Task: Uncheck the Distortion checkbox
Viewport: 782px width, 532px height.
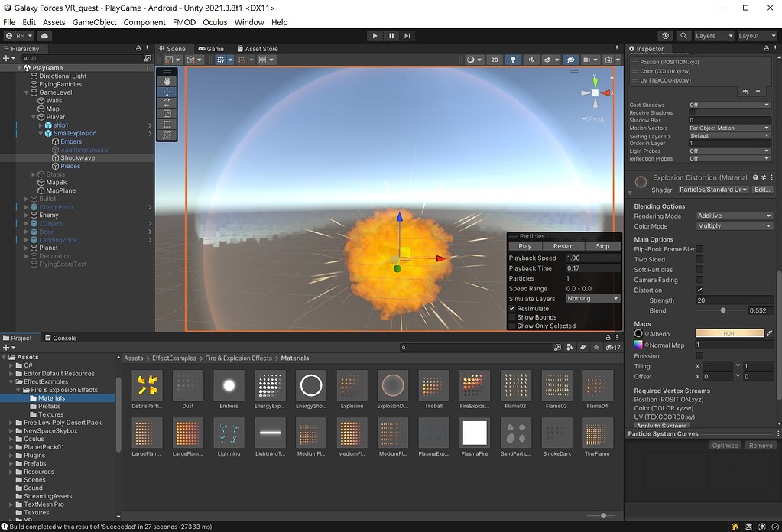Action: pyautogui.click(x=699, y=290)
